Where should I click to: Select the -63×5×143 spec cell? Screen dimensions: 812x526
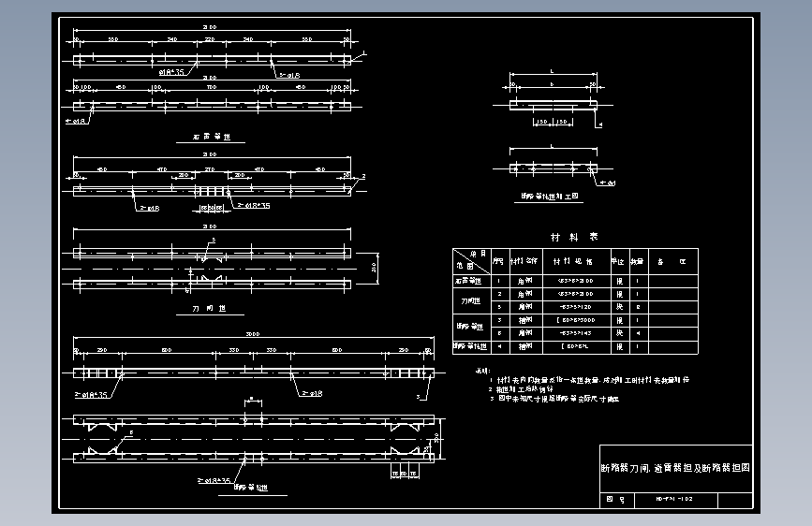pos(576,333)
